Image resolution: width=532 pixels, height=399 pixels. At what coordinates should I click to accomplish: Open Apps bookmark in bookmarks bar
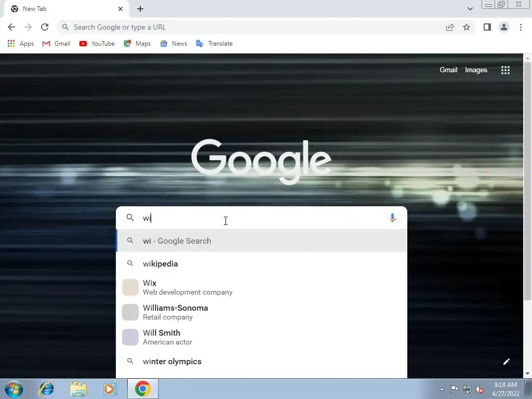point(21,44)
